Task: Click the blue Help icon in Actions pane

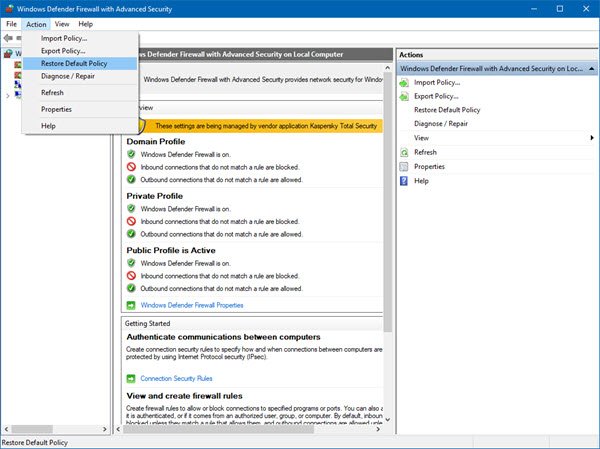Action: click(404, 181)
